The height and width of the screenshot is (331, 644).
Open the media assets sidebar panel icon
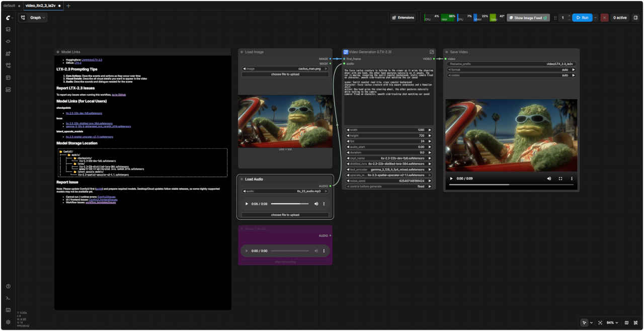point(8,29)
